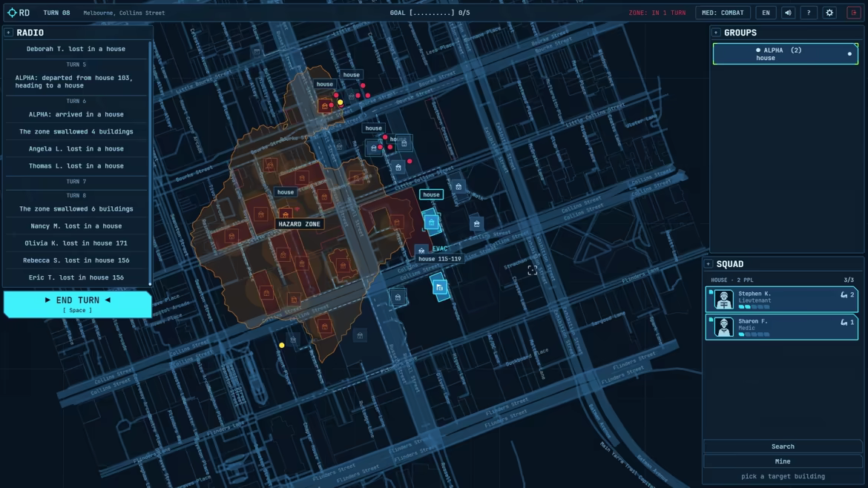868x488 pixels.
Task: Click the TURN 08 counter
Action: pyautogui.click(x=56, y=13)
